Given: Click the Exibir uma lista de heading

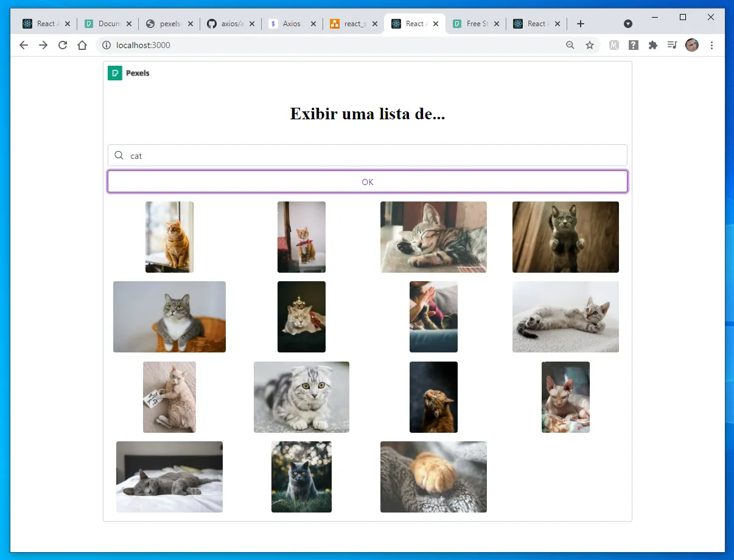Looking at the screenshot, I should [x=368, y=113].
